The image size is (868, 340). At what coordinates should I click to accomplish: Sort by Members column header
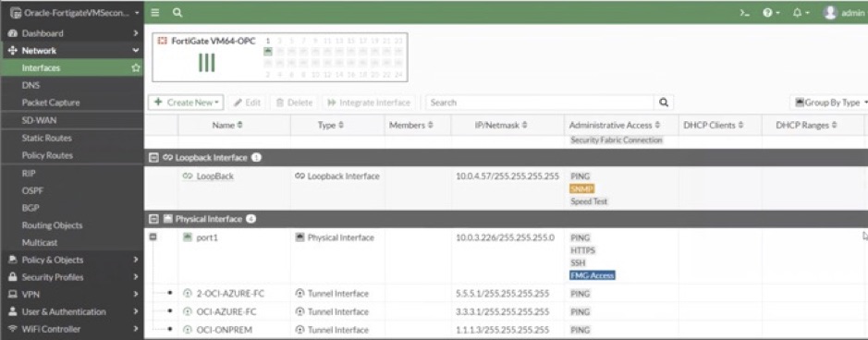coord(410,126)
